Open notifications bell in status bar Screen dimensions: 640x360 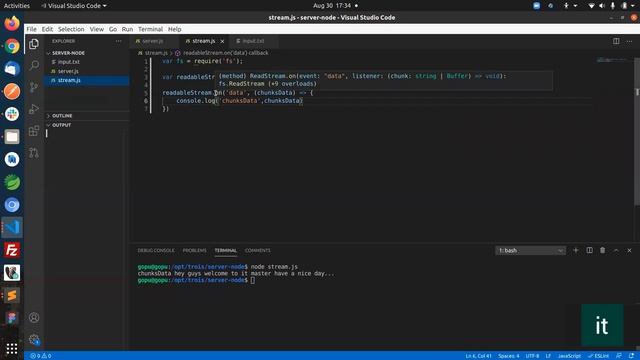click(x=631, y=356)
